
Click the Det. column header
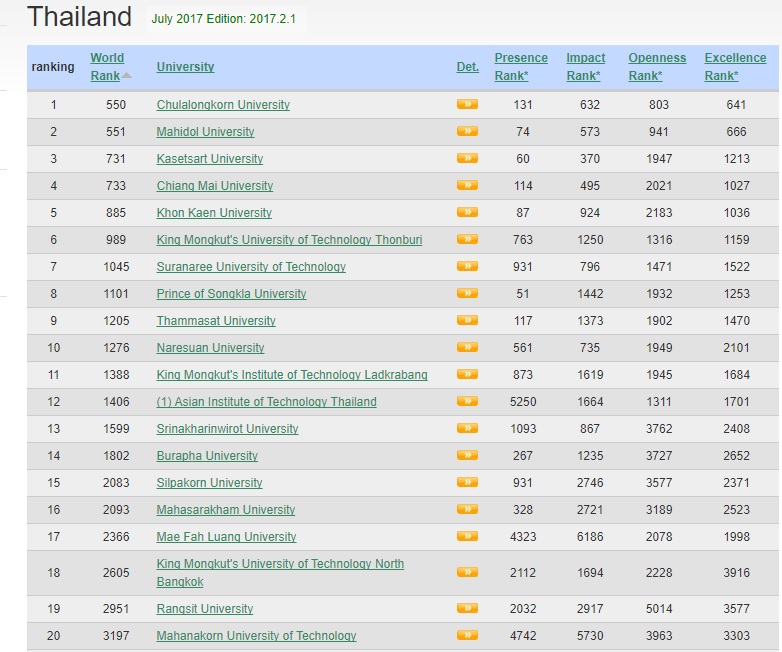click(467, 67)
